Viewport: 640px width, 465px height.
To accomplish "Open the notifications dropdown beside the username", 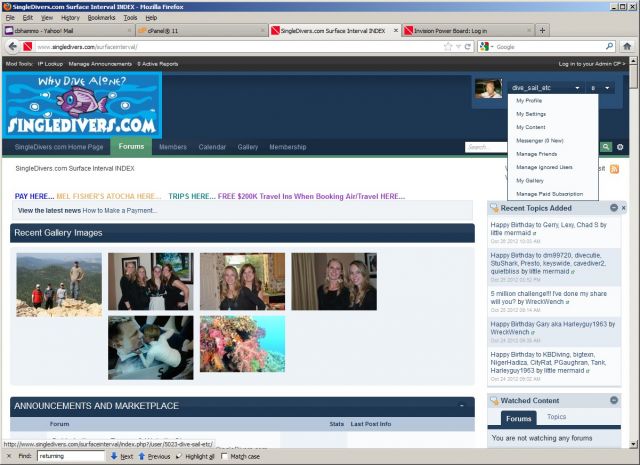I will (600, 88).
